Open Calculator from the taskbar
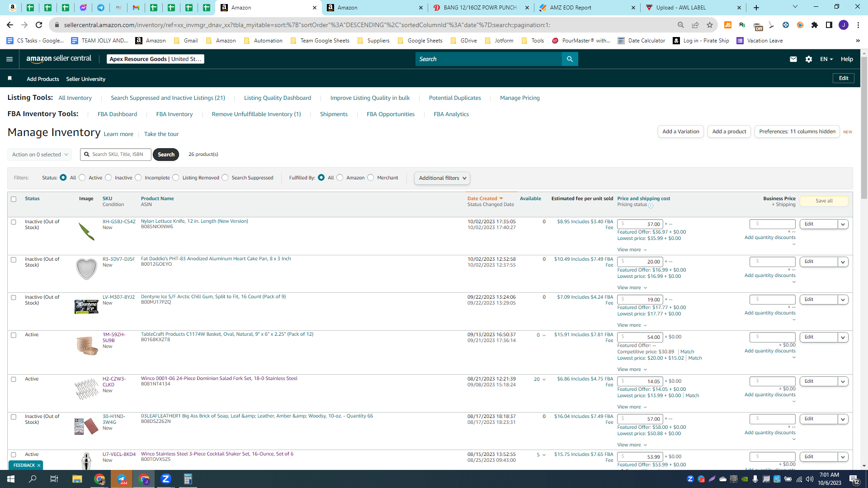 coord(188,479)
